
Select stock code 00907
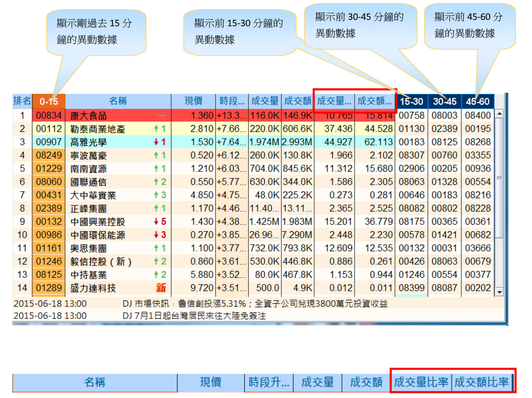[49, 142]
